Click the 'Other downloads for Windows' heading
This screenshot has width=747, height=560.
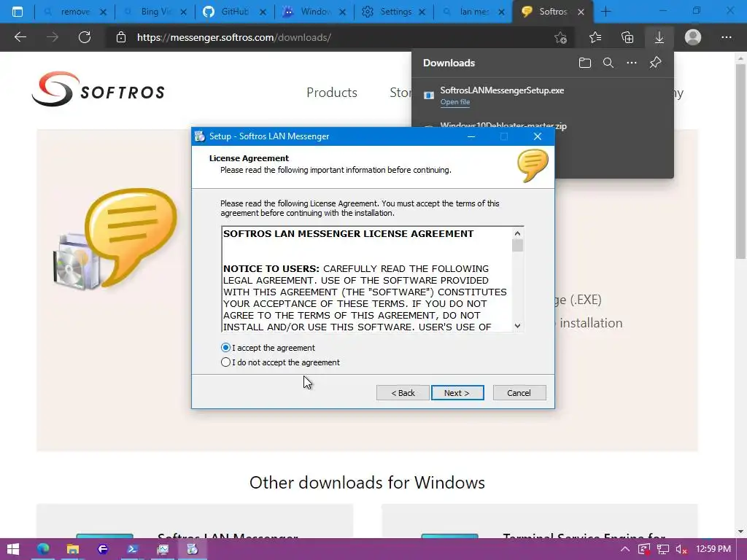[x=368, y=483]
